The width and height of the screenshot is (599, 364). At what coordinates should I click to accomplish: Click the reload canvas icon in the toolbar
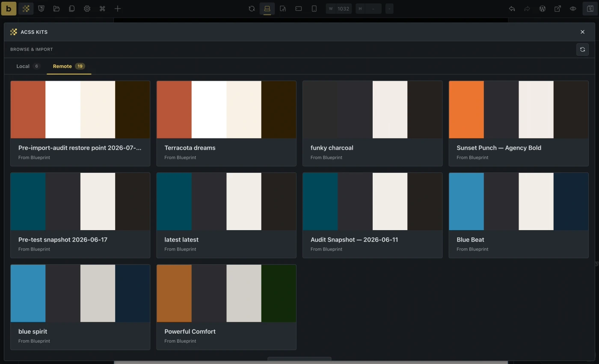(252, 9)
